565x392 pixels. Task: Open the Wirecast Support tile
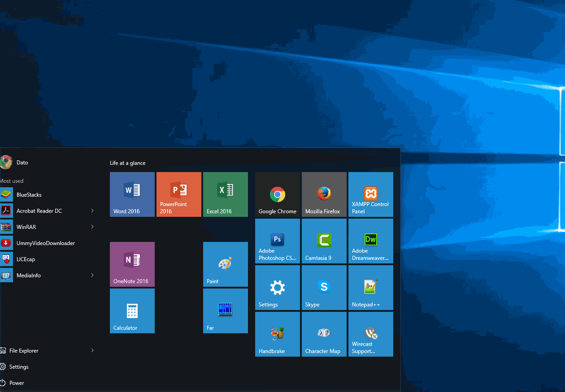(x=371, y=334)
